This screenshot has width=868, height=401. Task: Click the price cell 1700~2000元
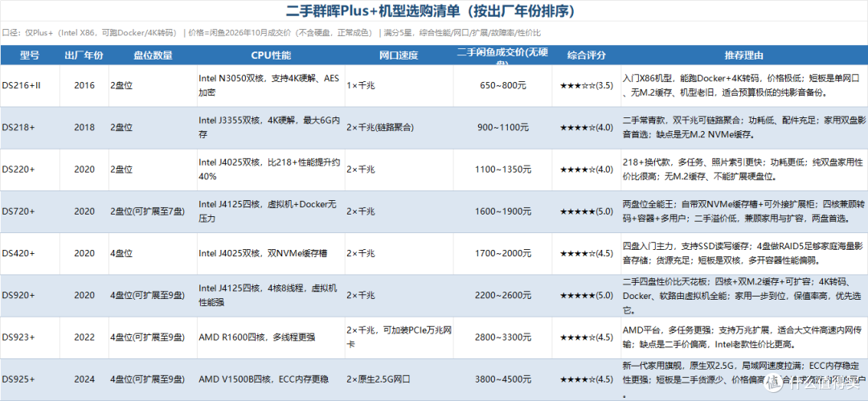coord(502,254)
